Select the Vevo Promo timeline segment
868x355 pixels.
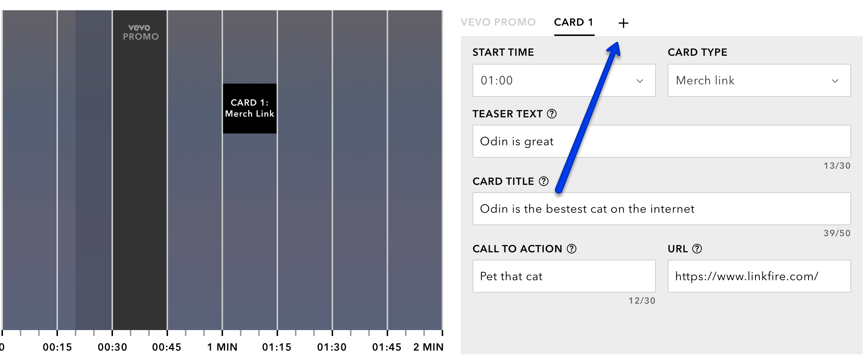(140, 170)
